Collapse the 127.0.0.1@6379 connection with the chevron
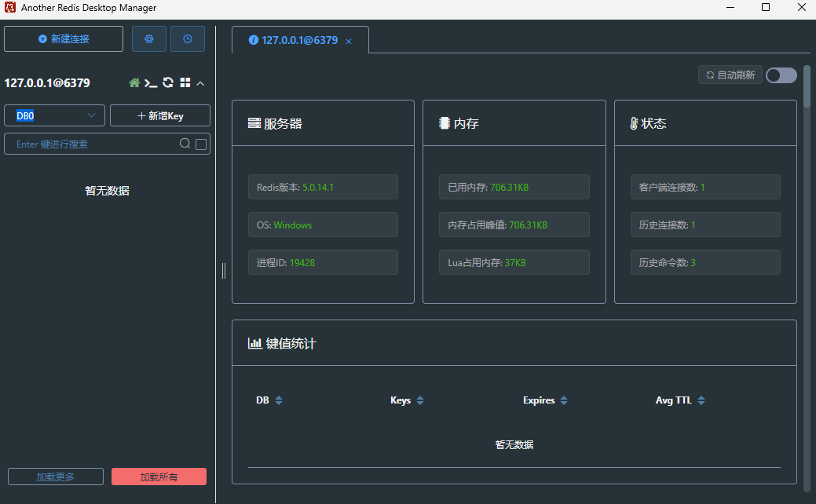 point(200,83)
